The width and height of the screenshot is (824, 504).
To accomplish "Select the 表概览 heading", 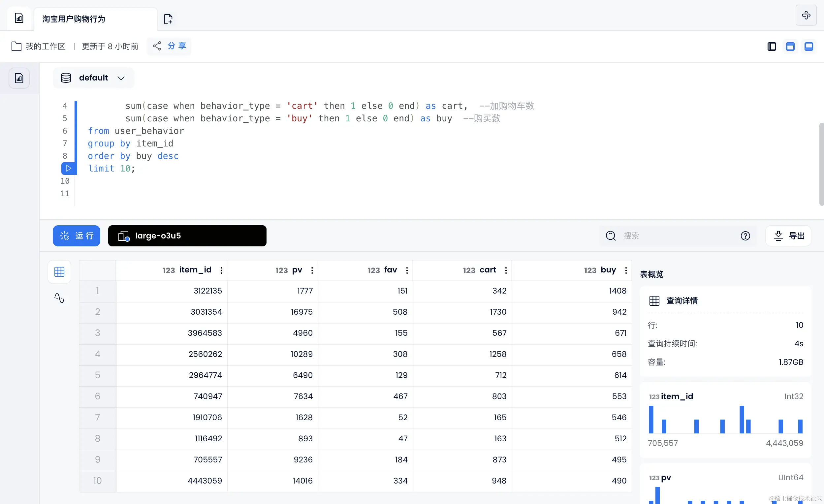I will (651, 274).
